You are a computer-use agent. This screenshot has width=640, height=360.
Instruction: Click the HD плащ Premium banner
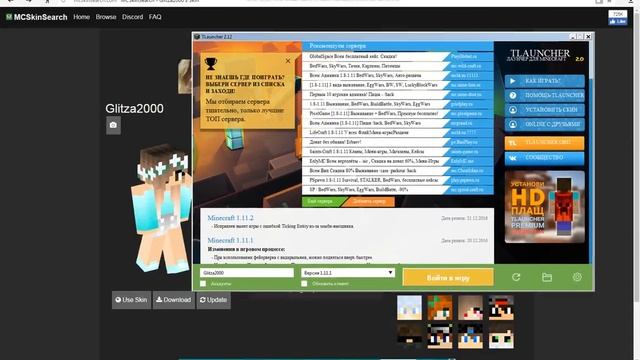pyautogui.click(x=544, y=207)
